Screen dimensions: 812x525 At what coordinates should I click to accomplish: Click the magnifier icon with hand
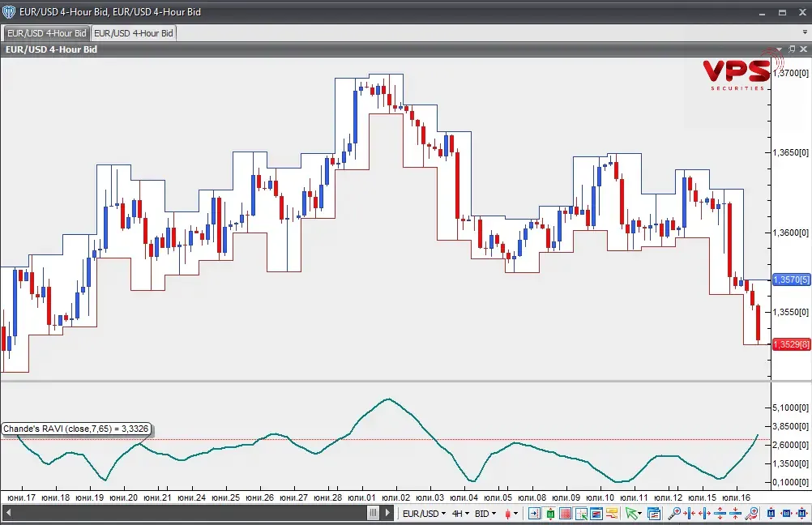[x=752, y=513]
